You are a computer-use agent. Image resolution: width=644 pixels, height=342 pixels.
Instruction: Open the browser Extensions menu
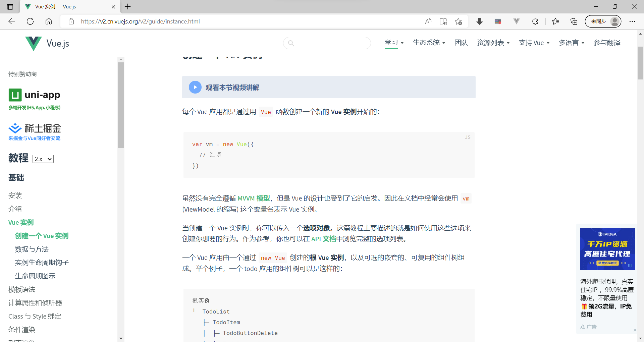pos(535,21)
